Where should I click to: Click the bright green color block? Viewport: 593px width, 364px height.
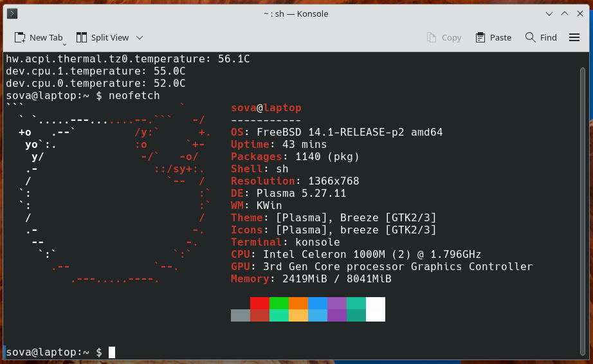(279, 303)
